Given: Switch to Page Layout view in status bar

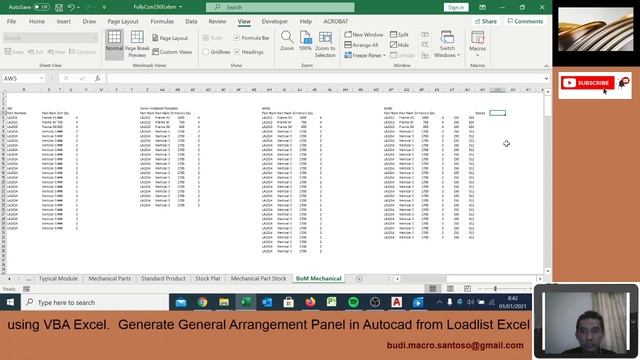Looking at the screenshot, I should 450,289.
